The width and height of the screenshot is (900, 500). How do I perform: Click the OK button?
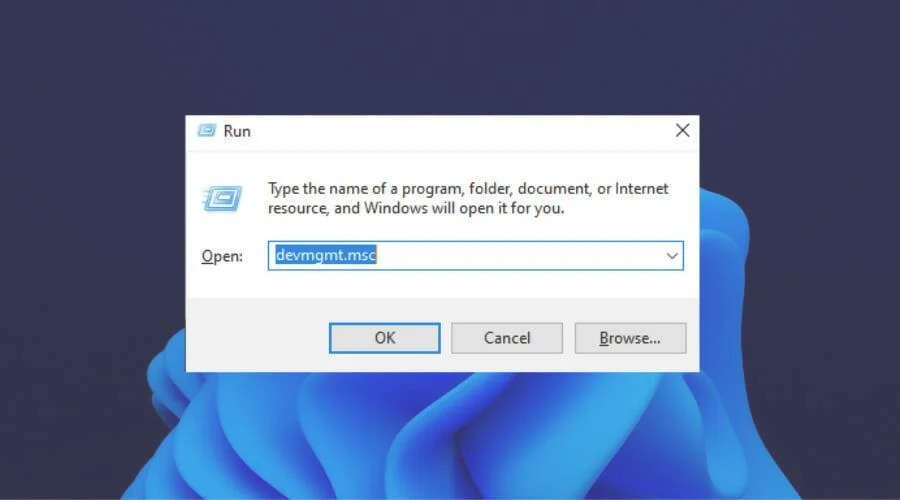pyautogui.click(x=385, y=338)
